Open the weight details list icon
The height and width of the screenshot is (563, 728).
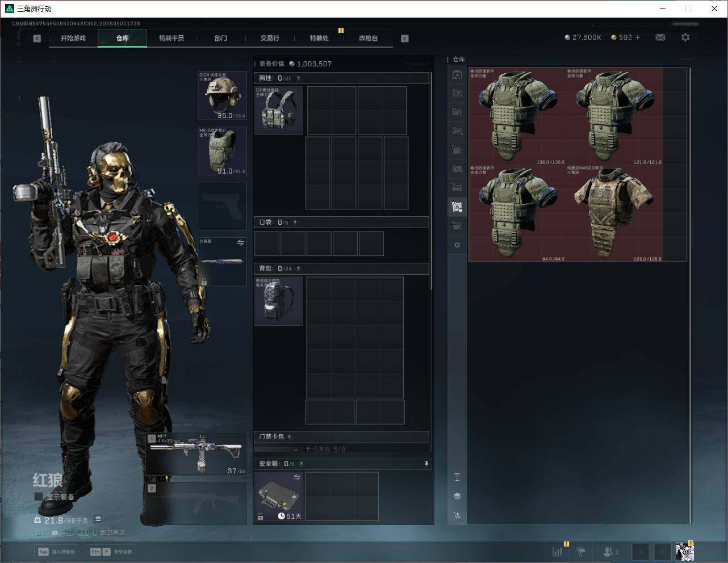(x=98, y=519)
